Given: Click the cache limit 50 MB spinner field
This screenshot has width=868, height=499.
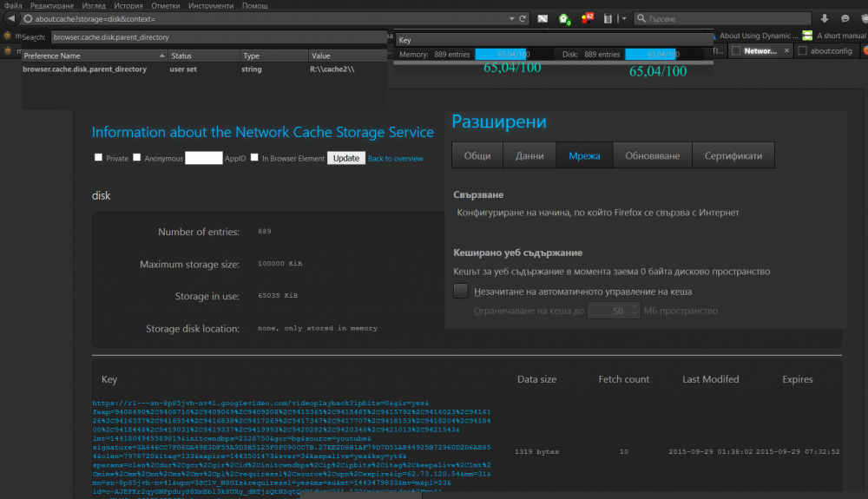Looking at the screenshot, I should pos(614,311).
